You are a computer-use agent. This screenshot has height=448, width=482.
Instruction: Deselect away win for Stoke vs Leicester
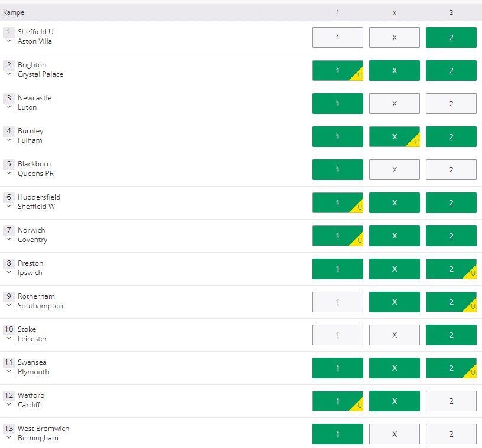click(451, 335)
